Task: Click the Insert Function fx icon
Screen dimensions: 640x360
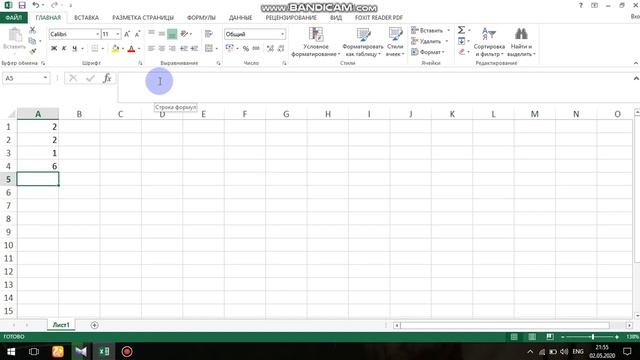Action: point(107,78)
